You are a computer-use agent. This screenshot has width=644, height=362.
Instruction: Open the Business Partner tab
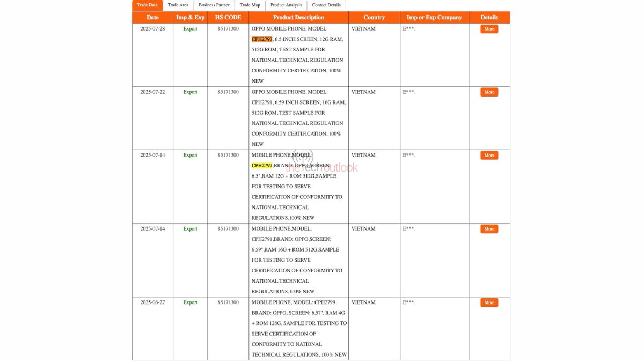click(214, 5)
